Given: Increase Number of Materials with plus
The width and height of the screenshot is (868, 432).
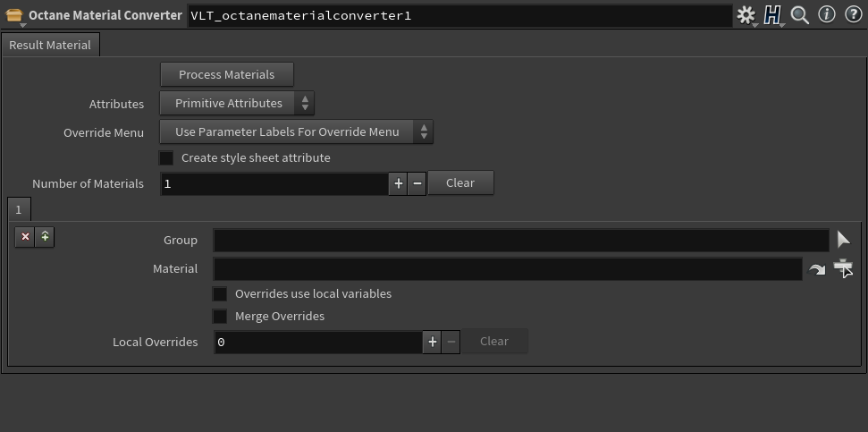Looking at the screenshot, I should point(398,183).
